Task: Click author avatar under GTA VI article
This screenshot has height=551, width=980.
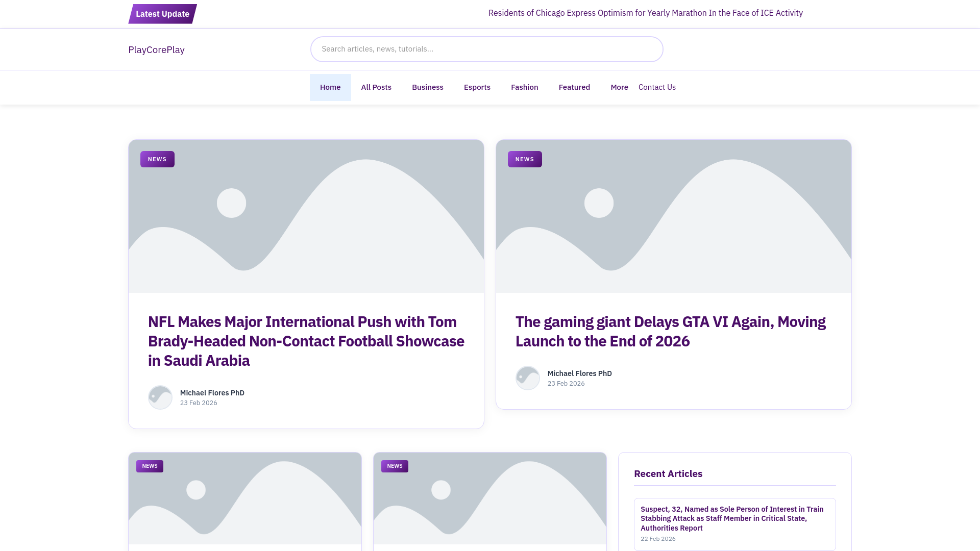Action: (528, 378)
